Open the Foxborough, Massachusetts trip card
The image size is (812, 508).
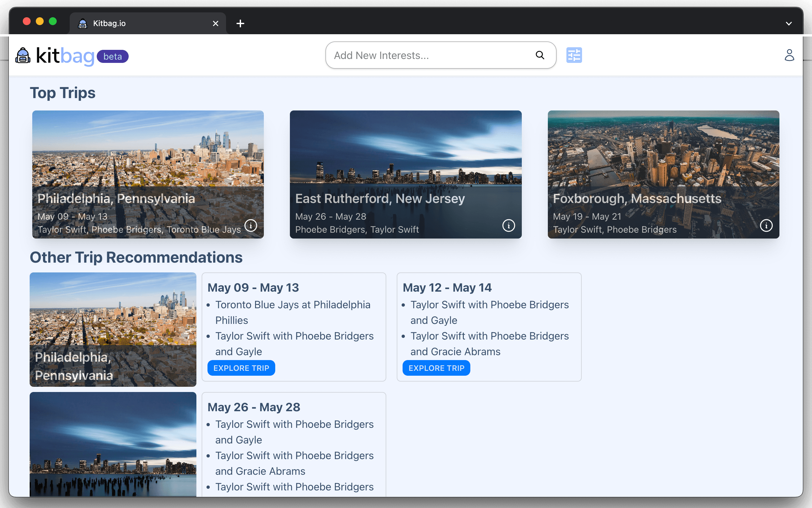point(663,174)
